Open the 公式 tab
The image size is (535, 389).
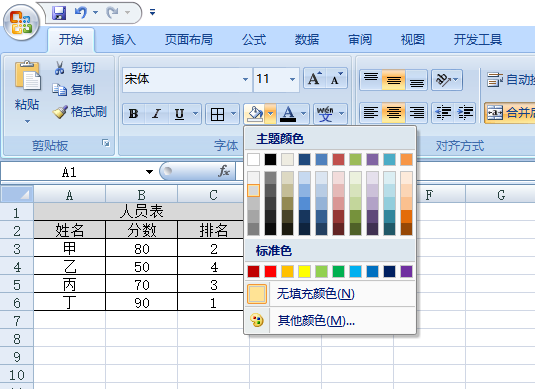coord(254,40)
